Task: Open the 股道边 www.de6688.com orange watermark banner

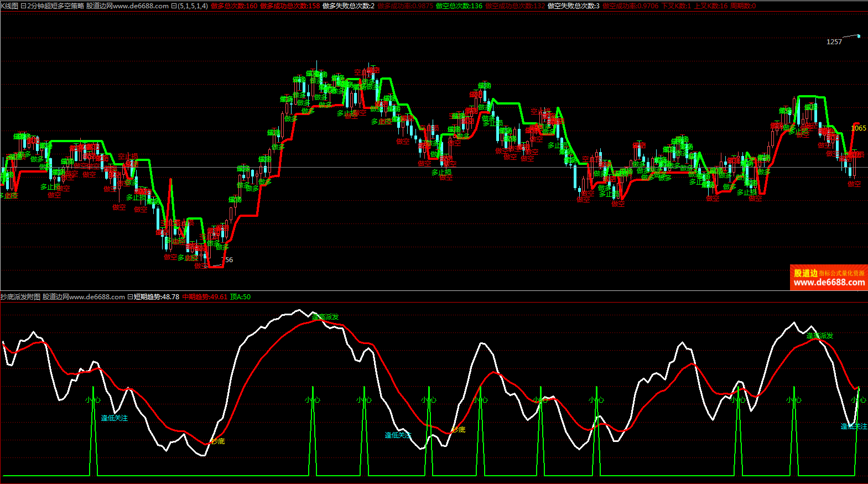Action: click(828, 278)
